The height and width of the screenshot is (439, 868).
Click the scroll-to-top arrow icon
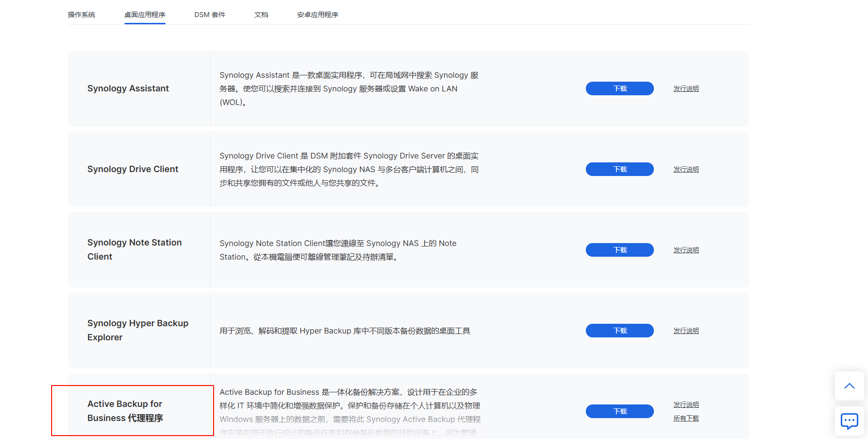pyautogui.click(x=849, y=386)
